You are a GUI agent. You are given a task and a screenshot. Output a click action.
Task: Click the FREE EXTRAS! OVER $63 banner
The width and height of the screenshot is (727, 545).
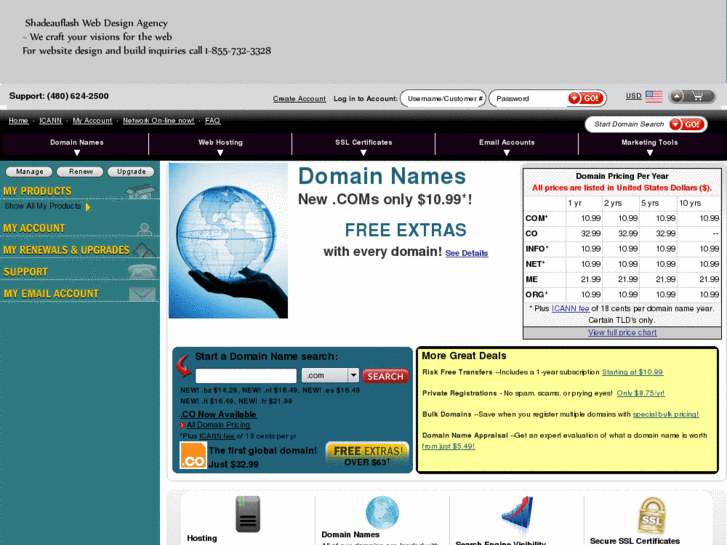point(367,455)
